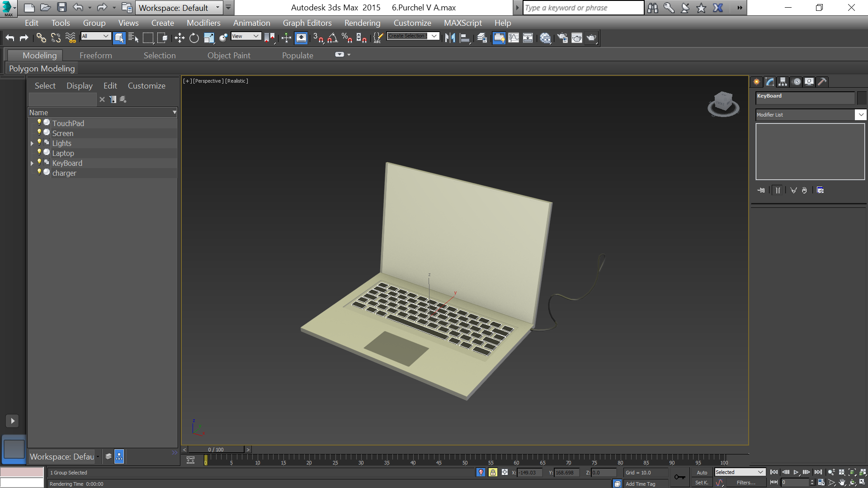868x488 pixels.
Task: Click Pan View hand icon
Action: [x=842, y=483]
